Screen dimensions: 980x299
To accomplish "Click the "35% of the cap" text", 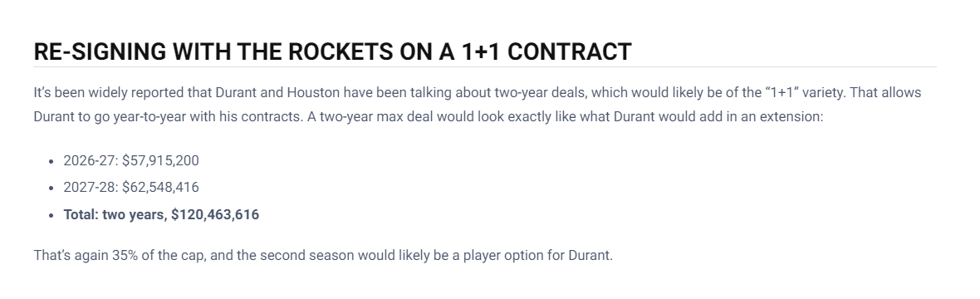I will coord(159,256).
